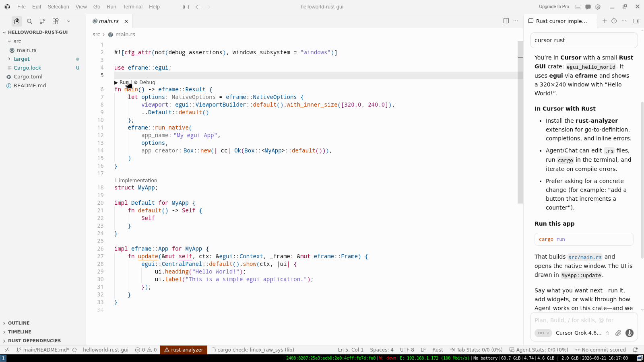Click Debug code lens above main
Viewport: 644px width, 362px height.
144,82
